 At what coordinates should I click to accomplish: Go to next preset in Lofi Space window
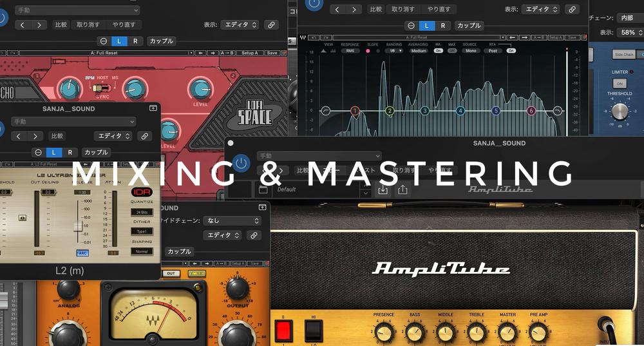(39, 24)
